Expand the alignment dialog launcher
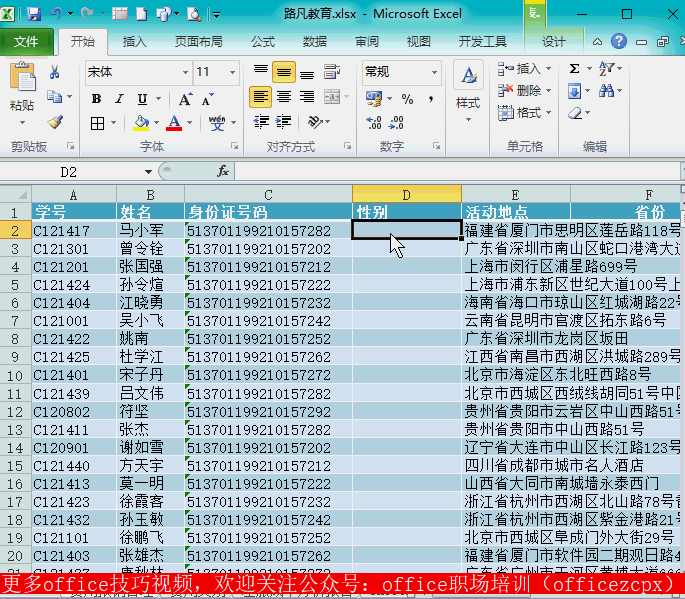This screenshot has width=685, height=599. [x=348, y=146]
